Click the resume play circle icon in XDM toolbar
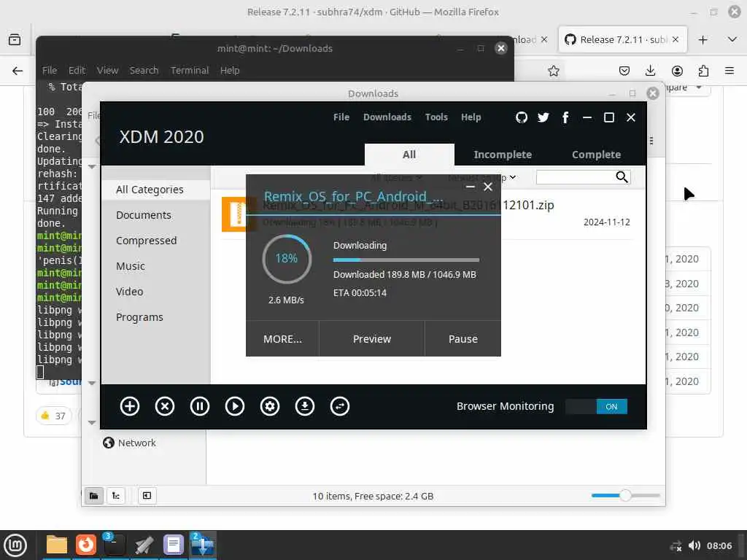 235,406
